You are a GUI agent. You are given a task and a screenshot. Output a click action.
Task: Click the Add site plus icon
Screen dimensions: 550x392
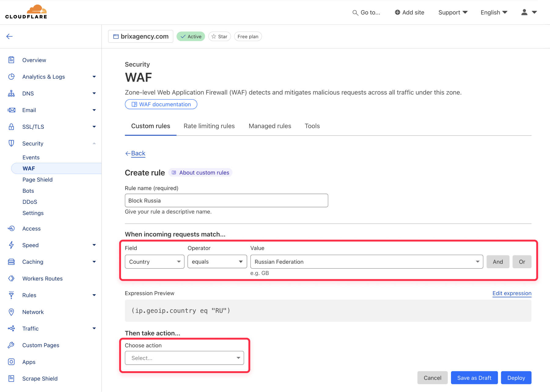[x=398, y=12]
